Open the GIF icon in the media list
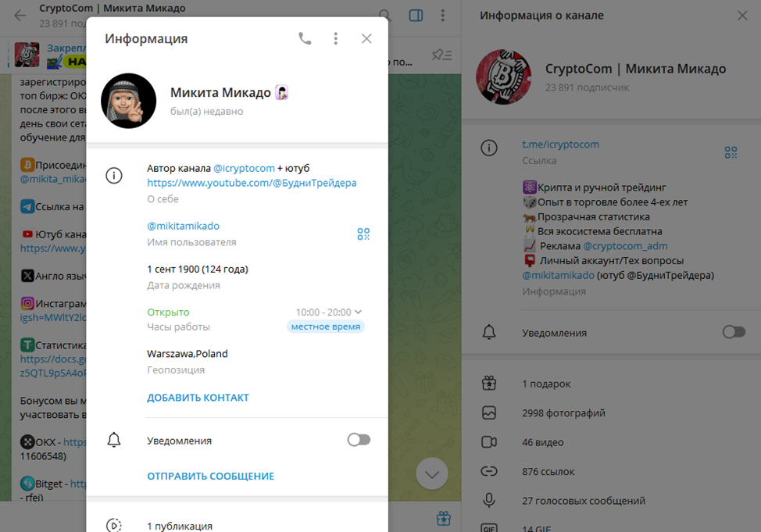Viewport: 761px width, 532px height. click(489, 528)
